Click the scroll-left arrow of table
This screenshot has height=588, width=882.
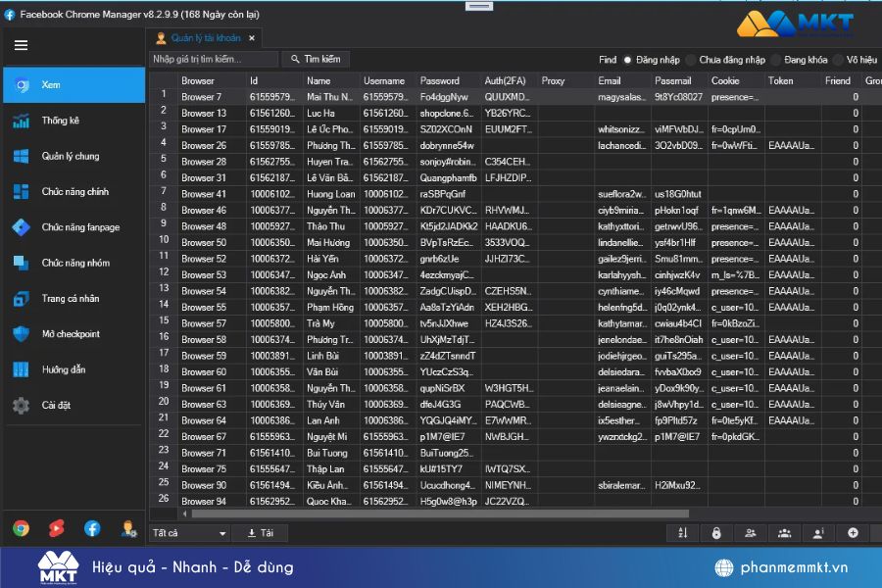[x=184, y=514]
